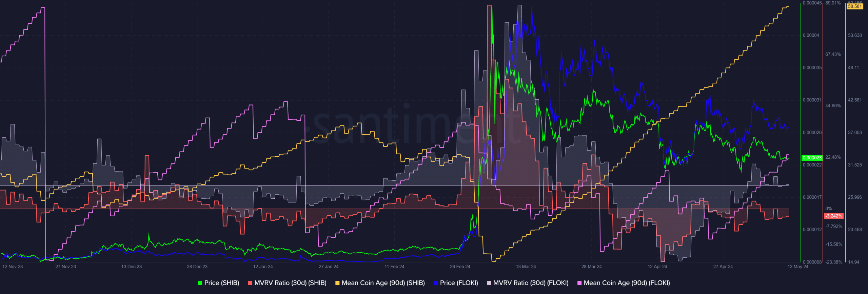This screenshot has height=294, width=868.
Task: Click the 20.468 coin age axis value
Action: click(x=855, y=230)
